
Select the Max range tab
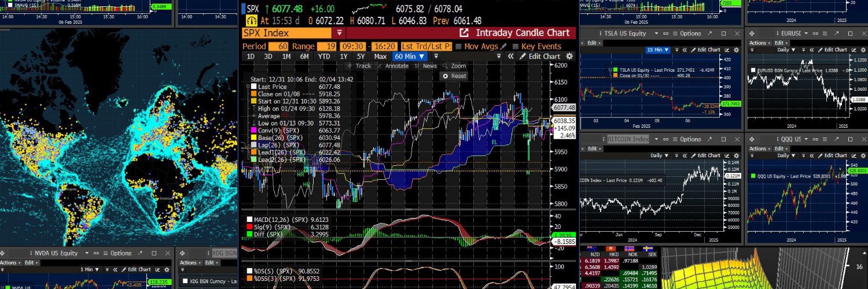380,56
